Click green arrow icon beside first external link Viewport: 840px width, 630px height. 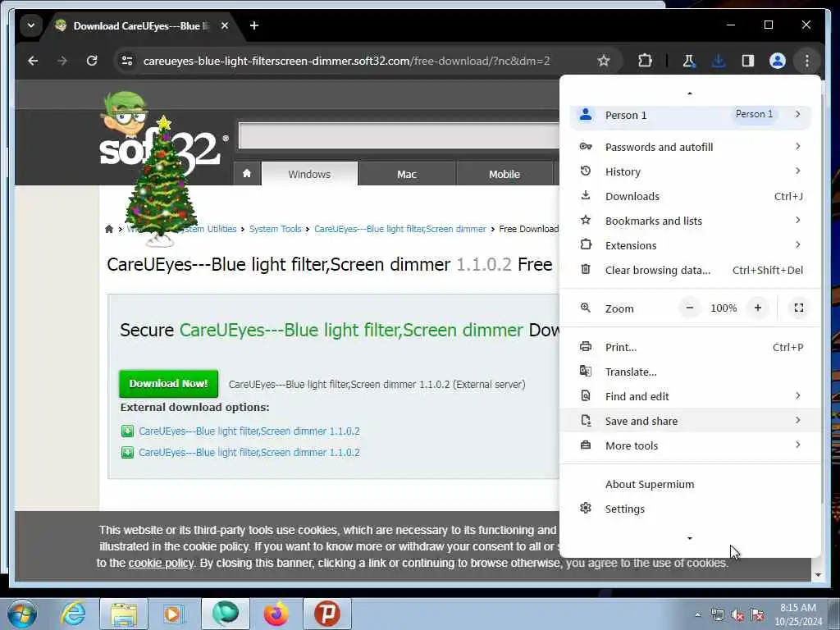pos(127,431)
